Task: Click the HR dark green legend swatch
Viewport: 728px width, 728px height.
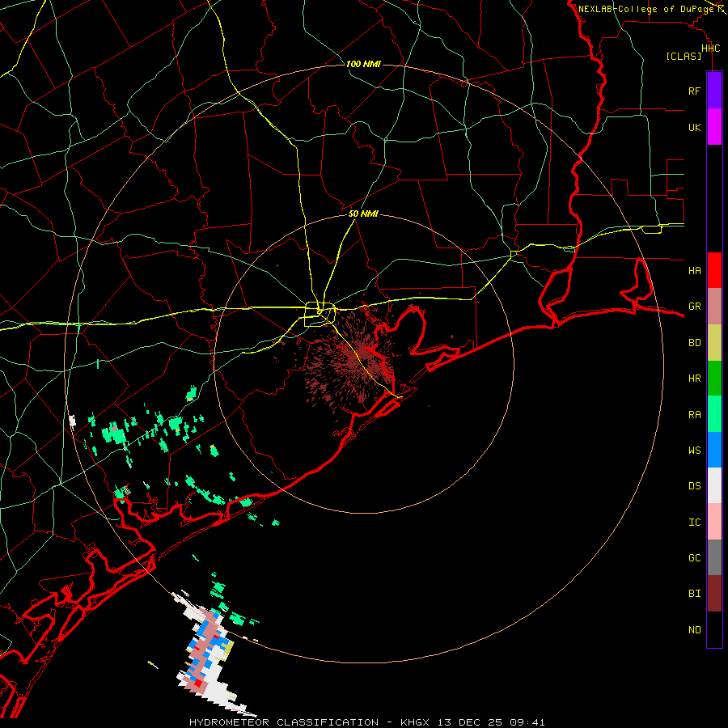Action: click(714, 379)
